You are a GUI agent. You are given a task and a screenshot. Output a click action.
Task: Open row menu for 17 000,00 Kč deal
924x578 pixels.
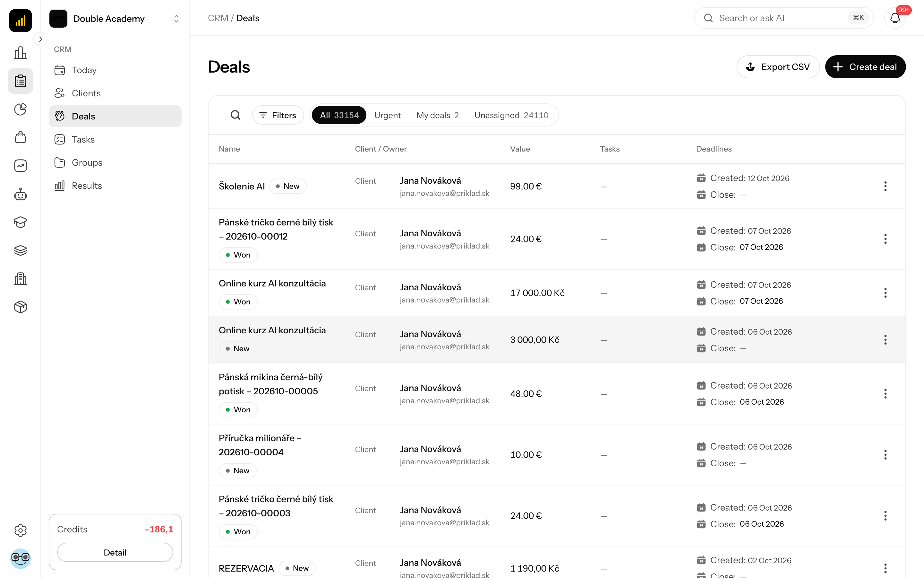click(x=885, y=293)
